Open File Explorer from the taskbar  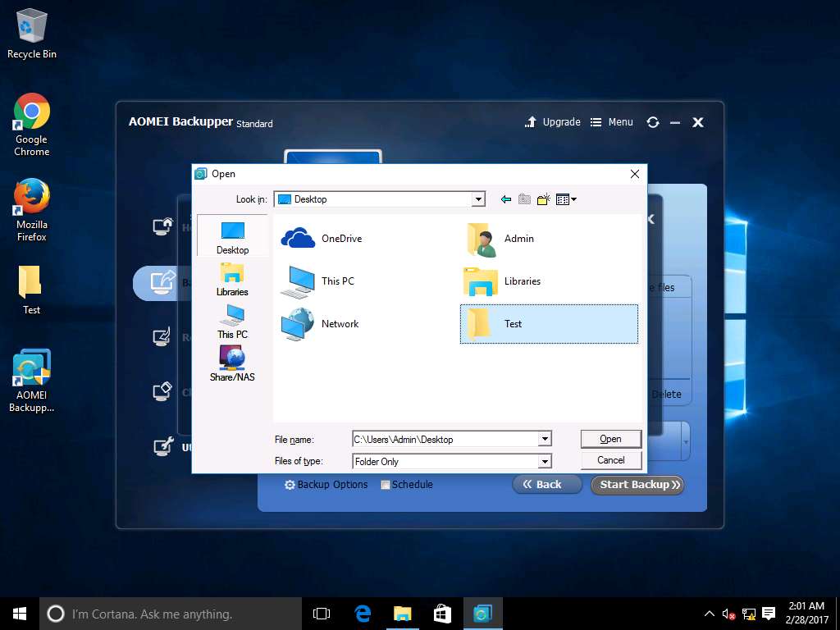(x=402, y=614)
